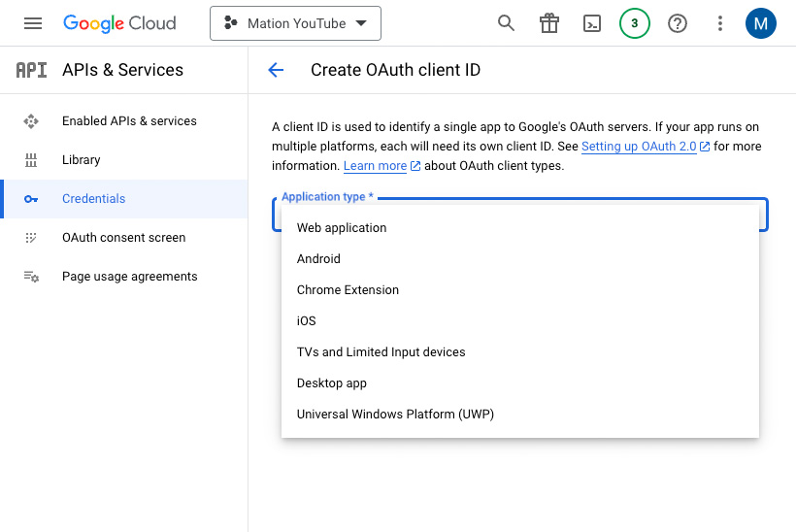Select Credentials in the sidebar

coord(124,199)
